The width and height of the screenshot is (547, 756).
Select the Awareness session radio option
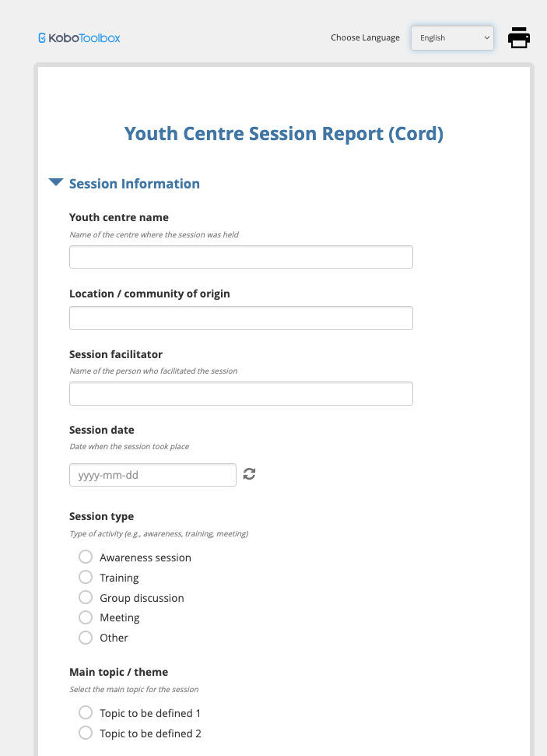(86, 557)
